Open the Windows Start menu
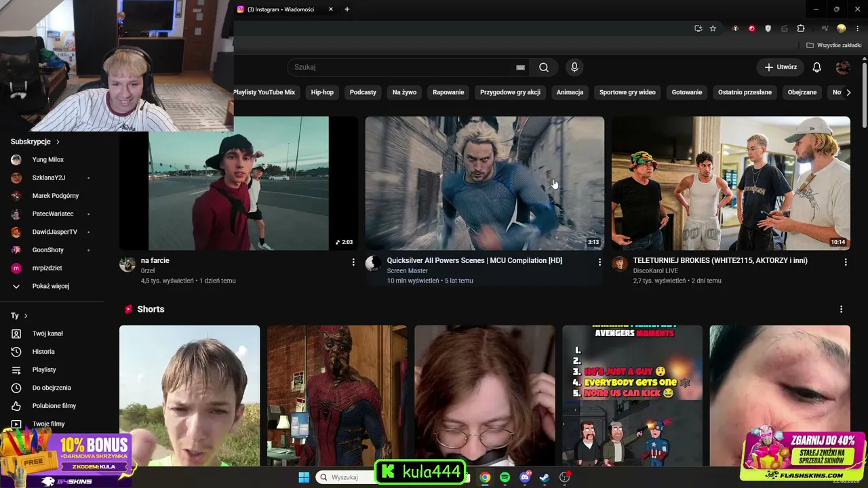This screenshot has height=488, width=868. point(304,477)
